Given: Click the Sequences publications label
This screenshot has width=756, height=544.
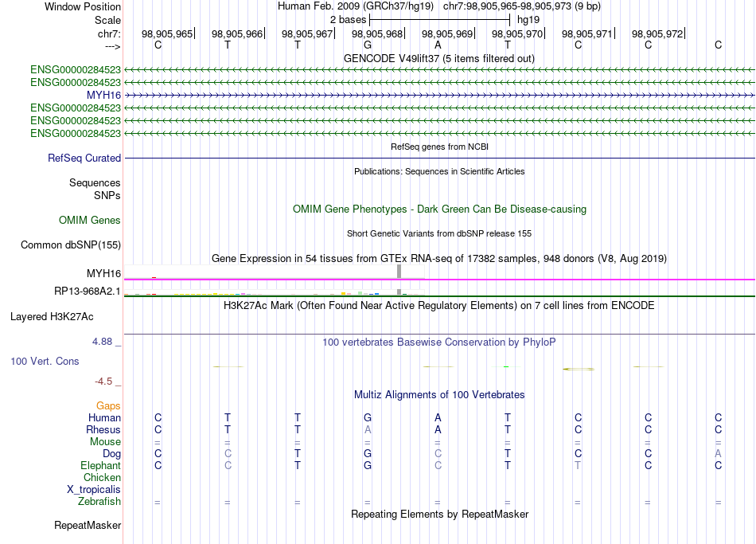Looking at the screenshot, I should [x=95, y=182].
